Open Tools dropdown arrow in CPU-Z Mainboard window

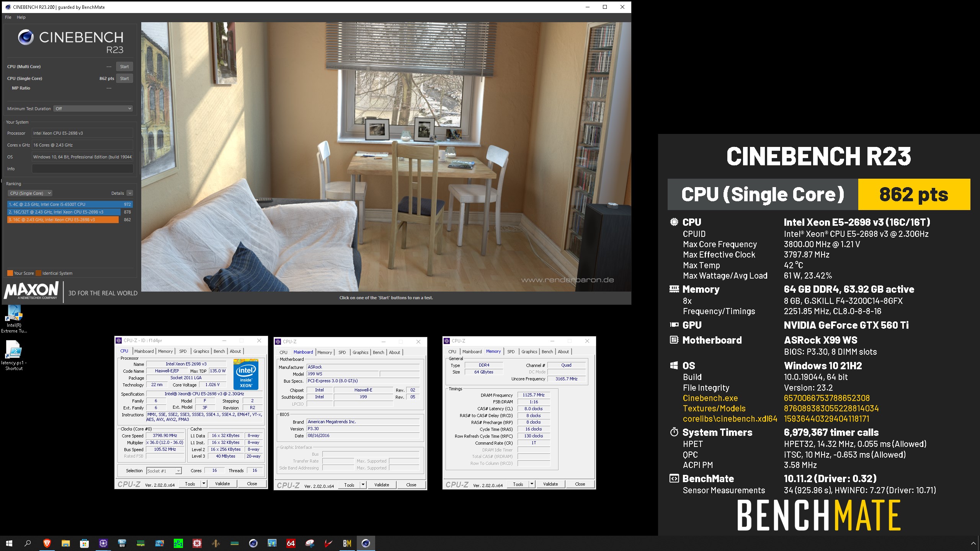coord(363,485)
